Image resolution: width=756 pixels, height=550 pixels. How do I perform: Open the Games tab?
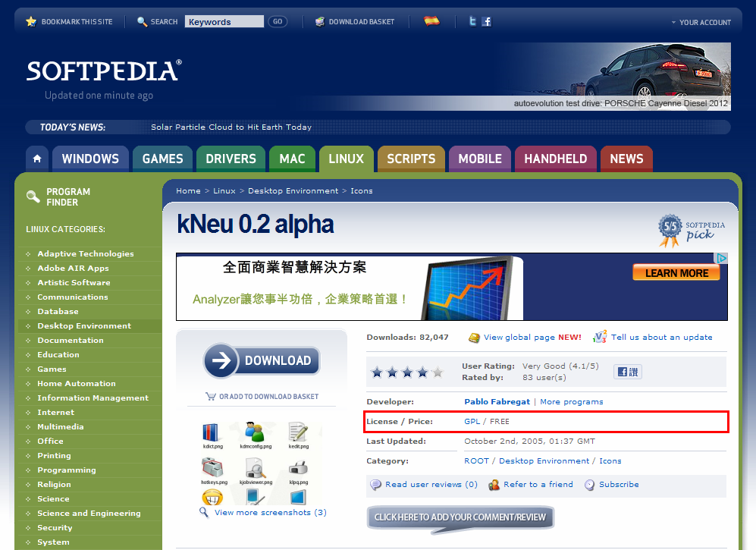162,159
